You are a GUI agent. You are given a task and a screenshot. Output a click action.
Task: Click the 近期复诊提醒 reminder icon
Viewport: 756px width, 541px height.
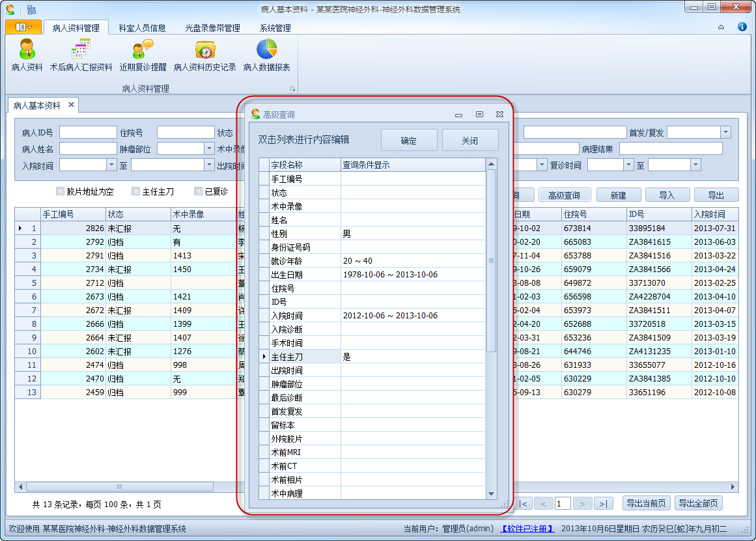(x=143, y=50)
